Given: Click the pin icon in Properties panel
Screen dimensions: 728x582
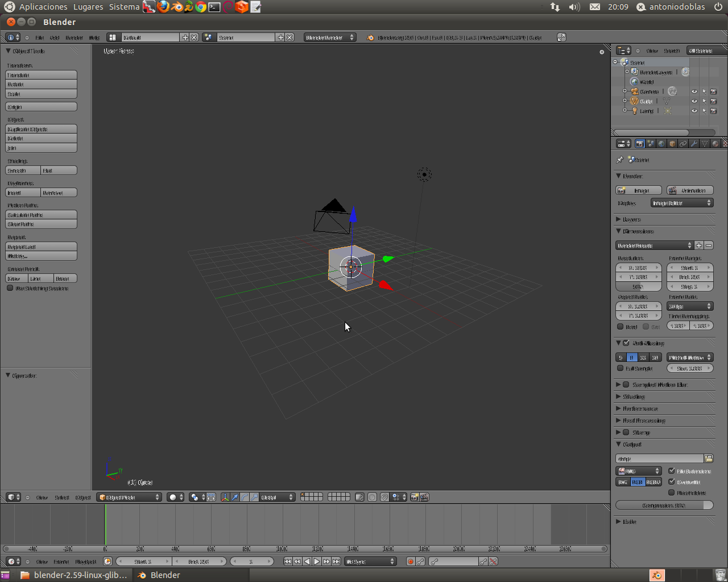Looking at the screenshot, I should [620, 160].
